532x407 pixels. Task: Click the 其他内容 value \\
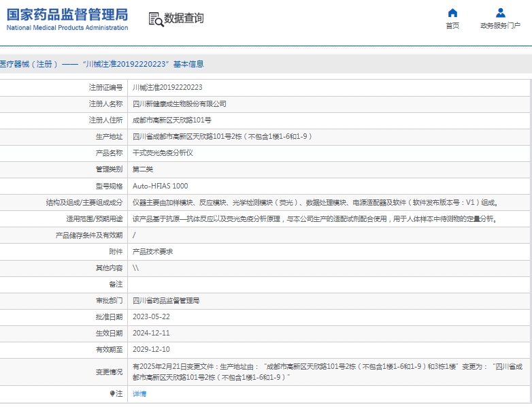coord(135,268)
